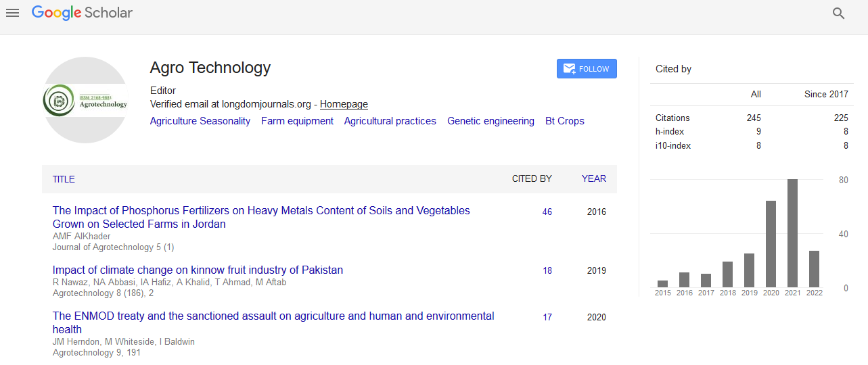Image resolution: width=868 pixels, height=365 pixels.
Task: Click the 'Since 2017' column header
Action: [826, 94]
